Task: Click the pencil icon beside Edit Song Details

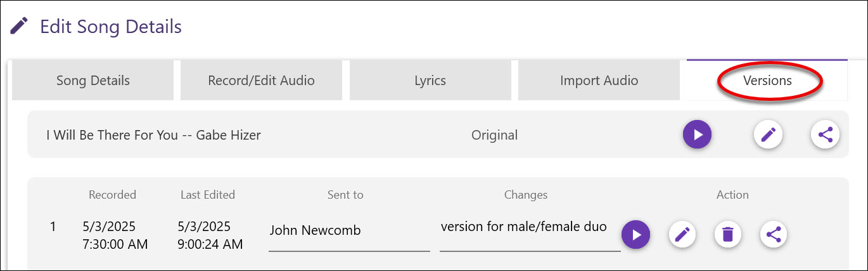Action: click(x=19, y=27)
